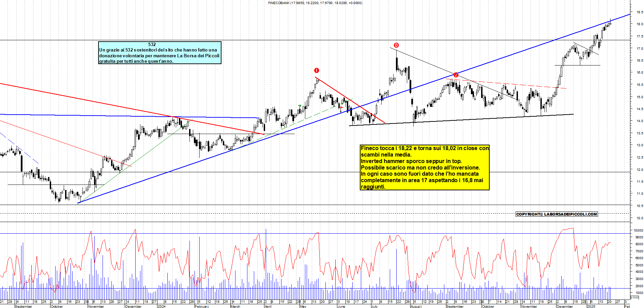This screenshot has width=644, height=308.
Task: Click the 9000 volume axis label
Action: [639, 237]
